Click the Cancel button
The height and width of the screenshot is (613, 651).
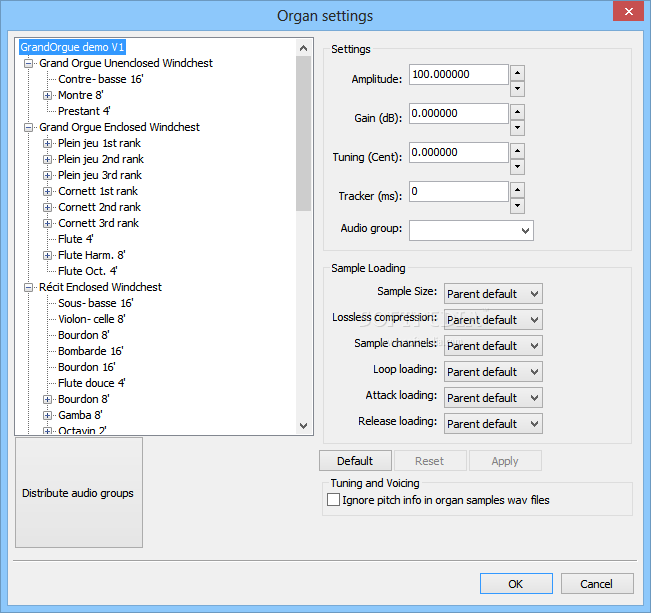click(x=597, y=584)
